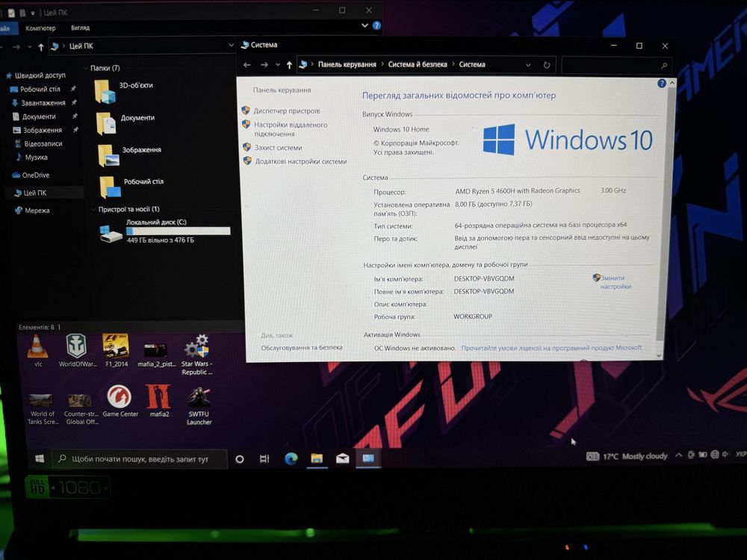747x560 pixels.
Task: Click УКР language indicator in tray
Action: pos(741,454)
